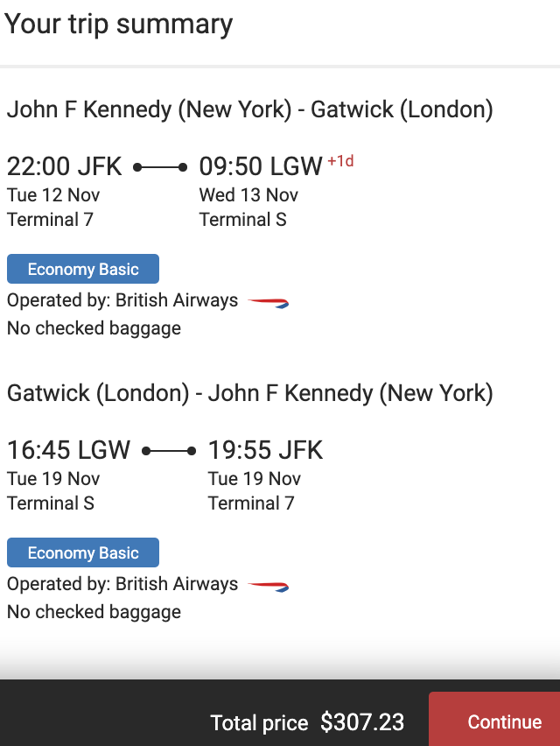Click the British Airways logo on return flight
The image size is (560, 746).
click(268, 586)
